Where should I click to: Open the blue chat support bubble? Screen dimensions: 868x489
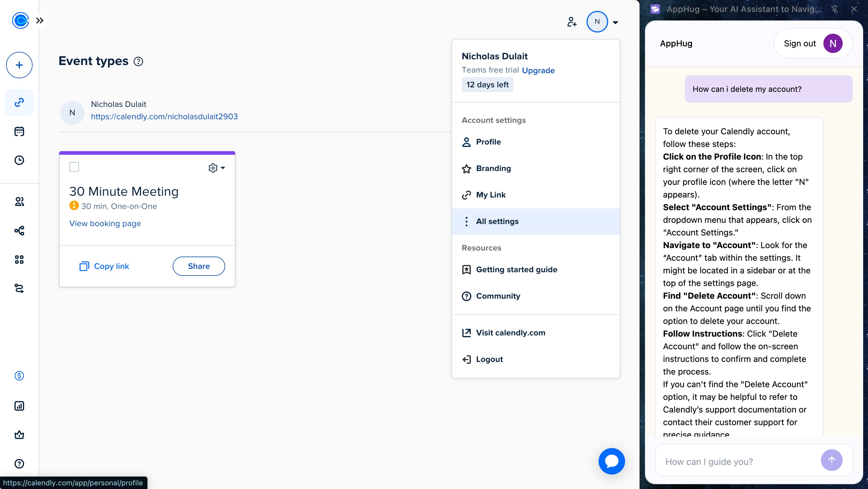click(x=611, y=461)
